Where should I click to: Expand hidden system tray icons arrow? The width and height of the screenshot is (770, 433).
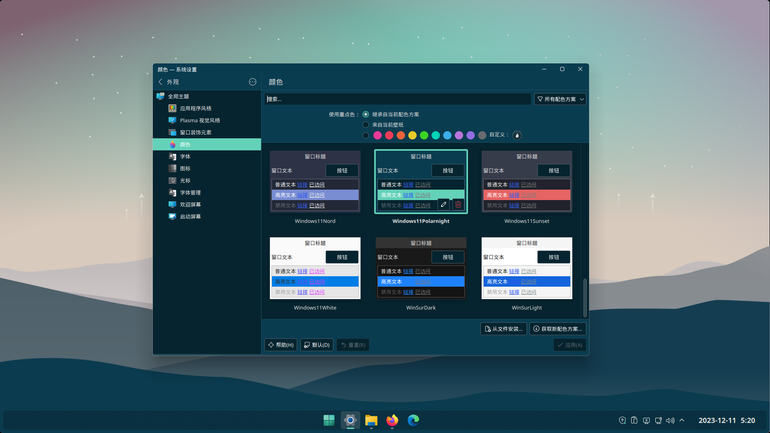(x=682, y=420)
